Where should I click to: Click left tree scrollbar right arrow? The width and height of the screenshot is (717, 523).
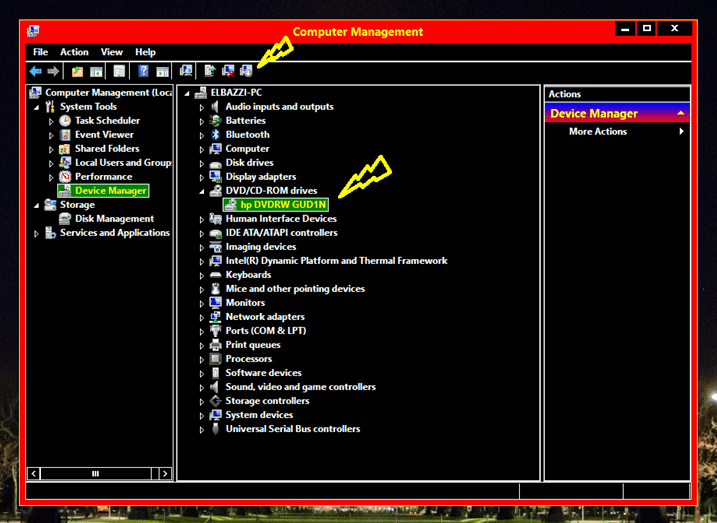pyautogui.click(x=165, y=474)
